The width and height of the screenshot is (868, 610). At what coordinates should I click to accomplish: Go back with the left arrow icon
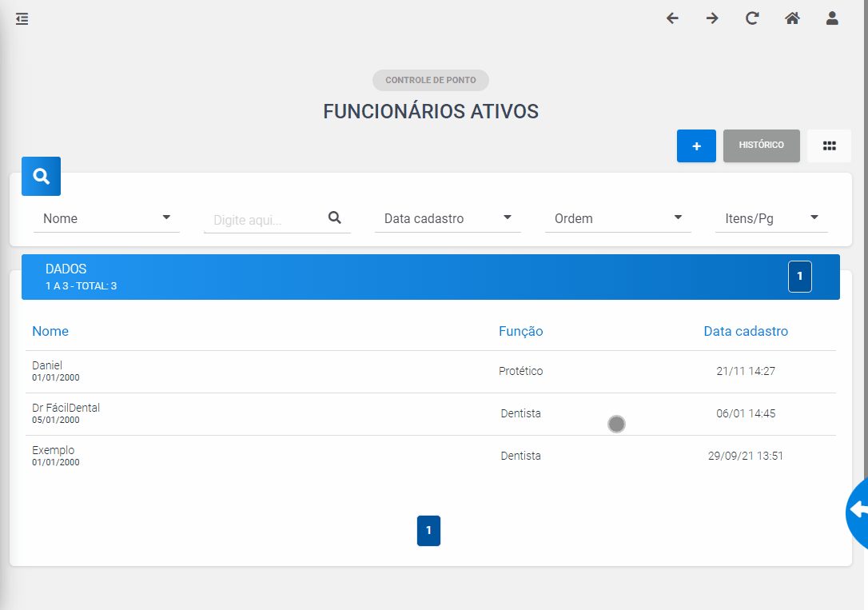tap(672, 18)
